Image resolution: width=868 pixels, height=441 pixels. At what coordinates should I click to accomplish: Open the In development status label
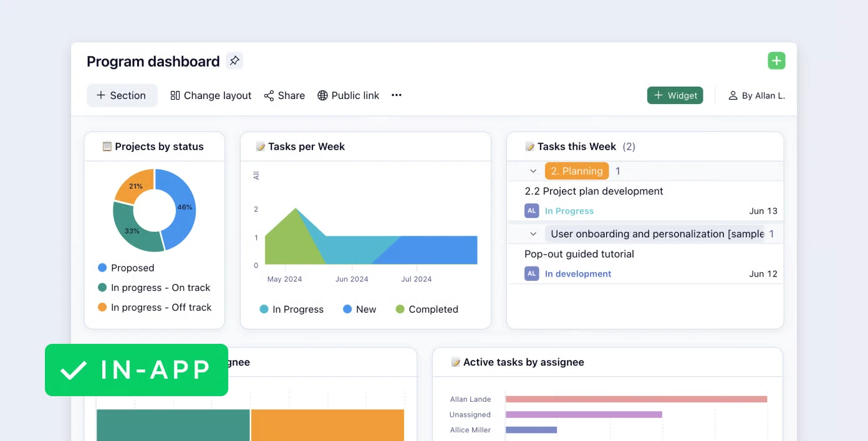pos(578,273)
